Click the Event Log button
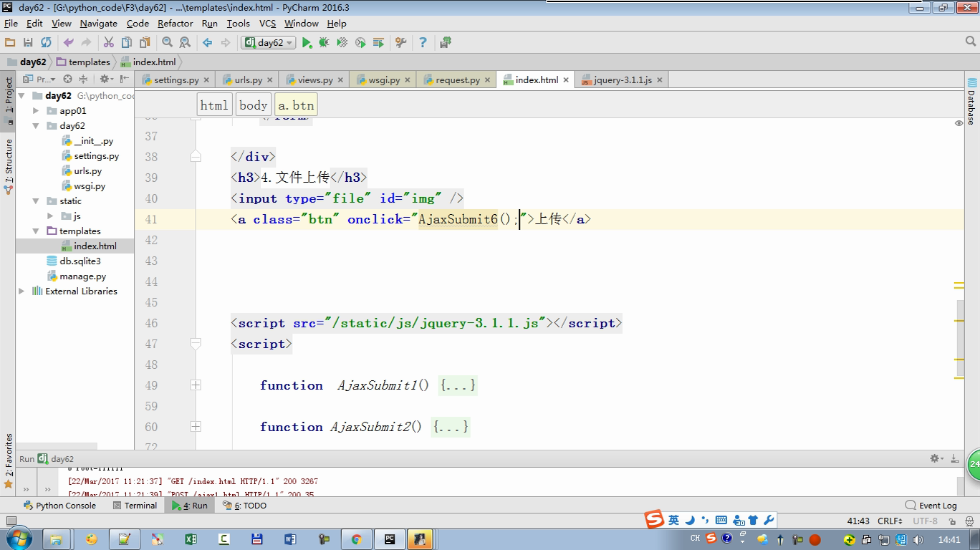Image resolution: width=980 pixels, height=550 pixels. [931, 506]
